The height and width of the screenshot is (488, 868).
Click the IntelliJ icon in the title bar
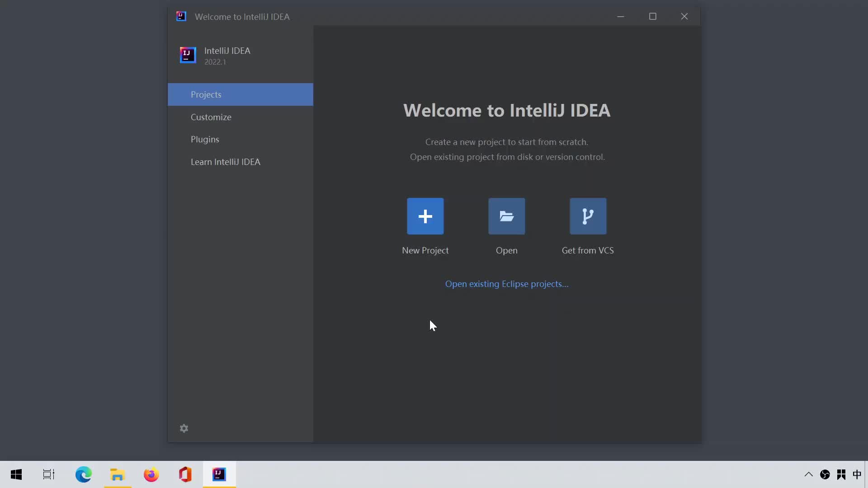click(x=181, y=16)
